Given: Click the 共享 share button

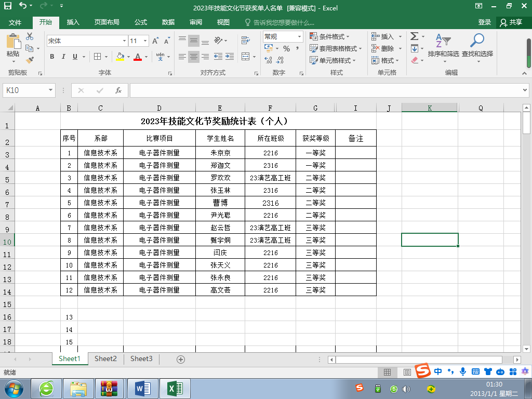Looking at the screenshot, I should (511, 22).
